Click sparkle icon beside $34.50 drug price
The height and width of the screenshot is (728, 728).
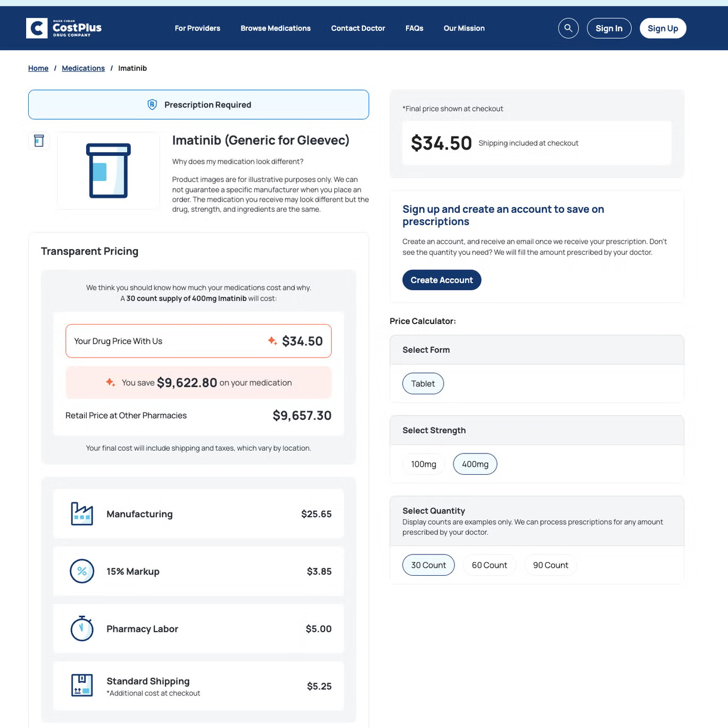click(x=272, y=341)
